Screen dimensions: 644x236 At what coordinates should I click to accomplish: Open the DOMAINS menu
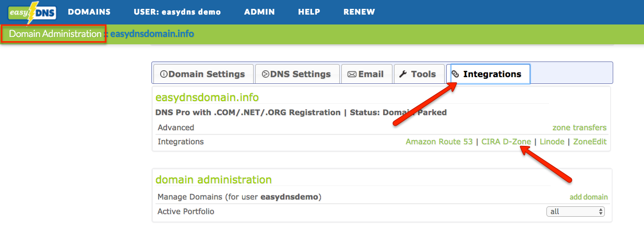coord(89,11)
